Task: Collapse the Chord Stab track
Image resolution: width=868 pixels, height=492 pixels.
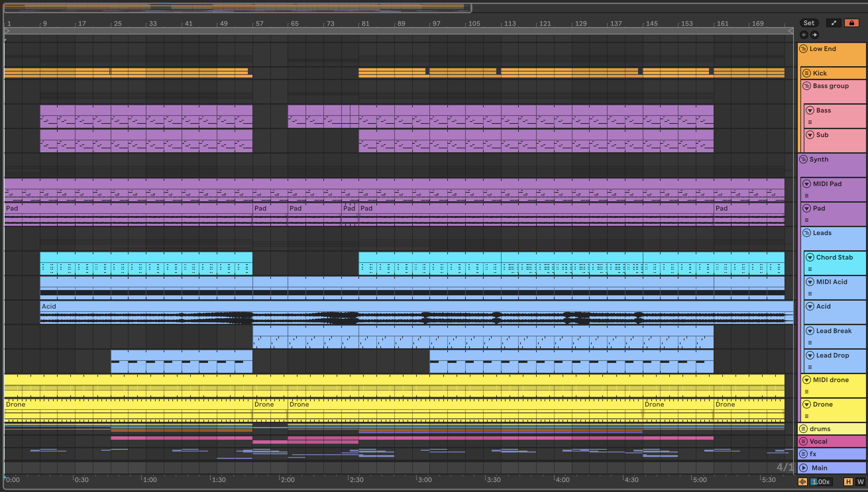Action: (x=810, y=258)
